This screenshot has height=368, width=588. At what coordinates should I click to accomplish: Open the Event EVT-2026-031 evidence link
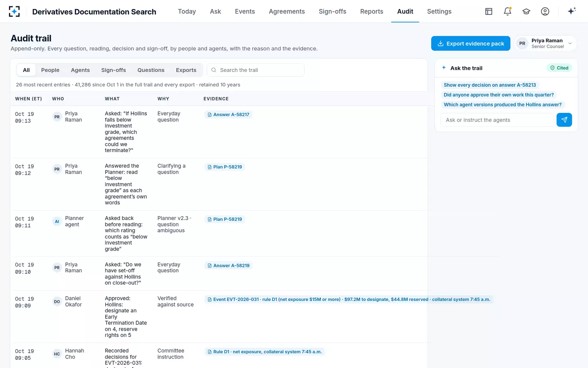(x=349, y=299)
